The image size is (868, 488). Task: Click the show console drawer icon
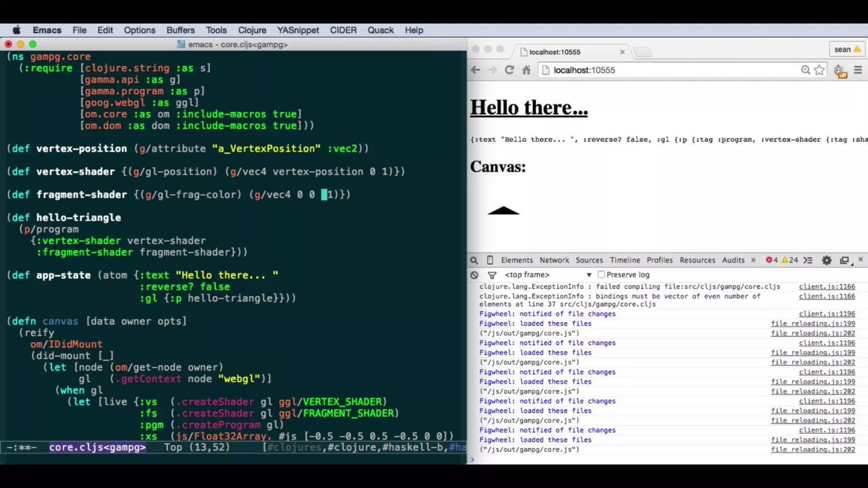point(808,260)
